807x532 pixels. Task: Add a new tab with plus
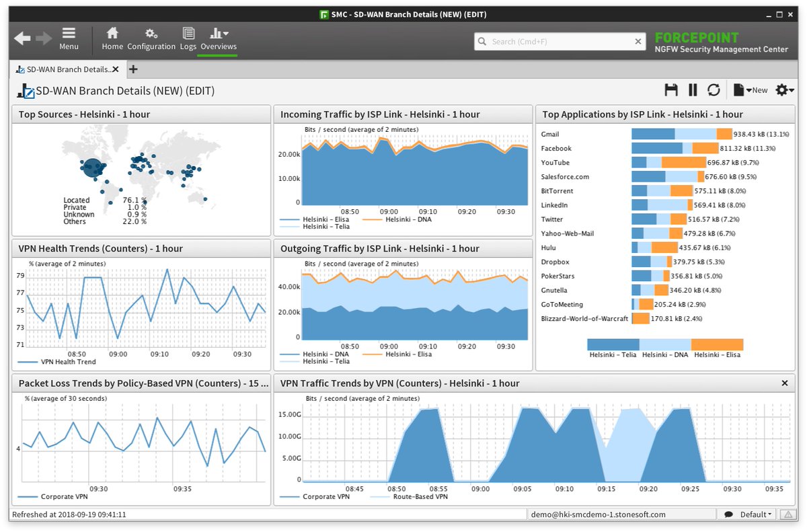pos(133,69)
